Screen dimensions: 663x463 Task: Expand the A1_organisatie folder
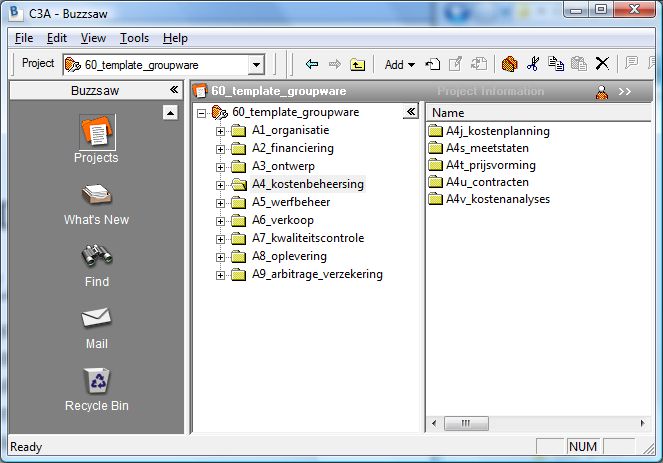[220, 131]
